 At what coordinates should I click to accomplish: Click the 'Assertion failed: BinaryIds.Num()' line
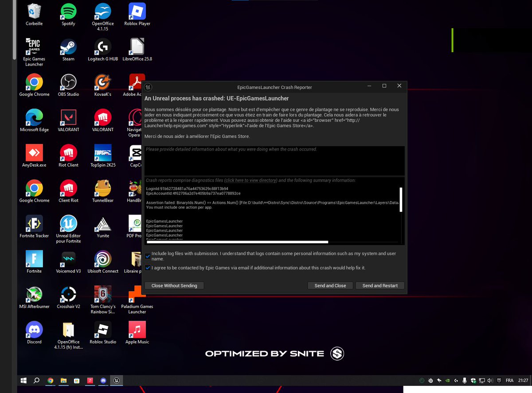pyautogui.click(x=272, y=202)
